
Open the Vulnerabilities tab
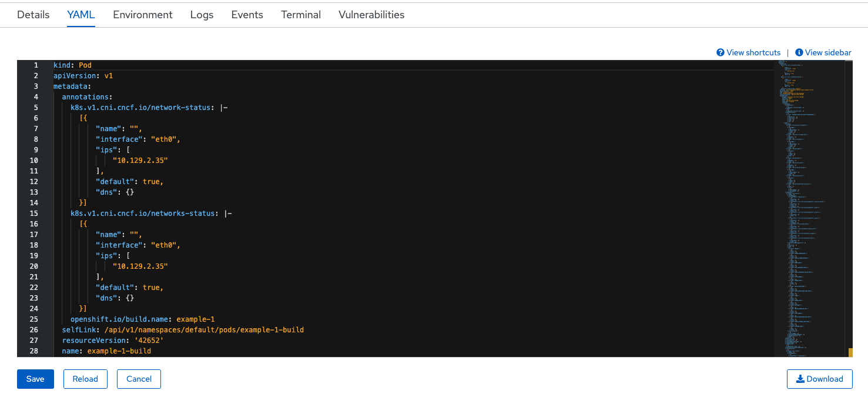[x=371, y=14]
